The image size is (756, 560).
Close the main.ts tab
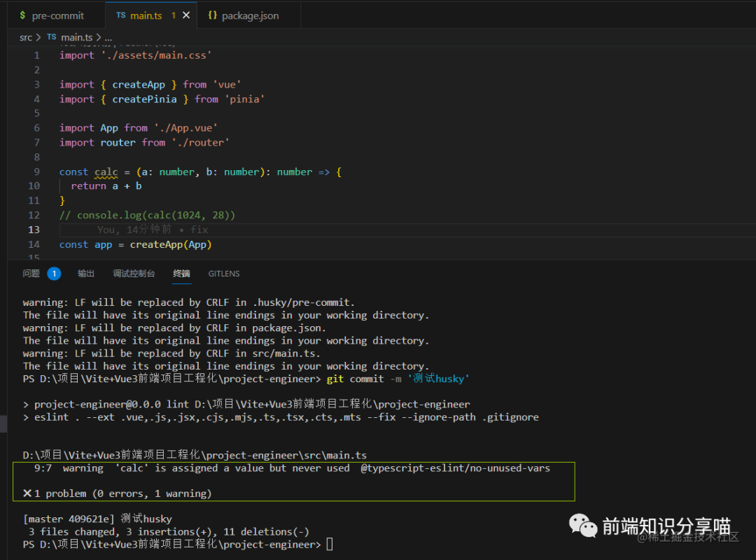coord(186,15)
